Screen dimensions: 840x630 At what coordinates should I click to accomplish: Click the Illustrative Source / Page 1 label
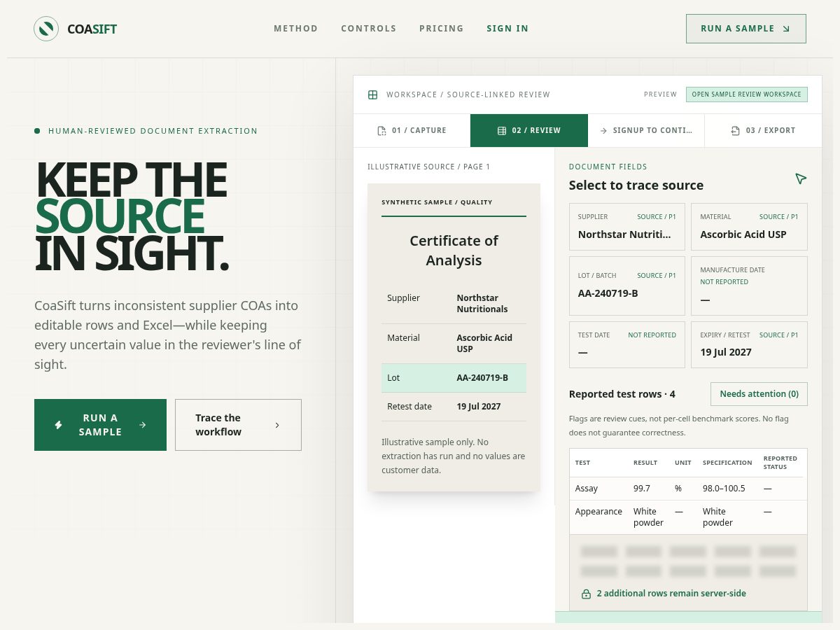point(429,167)
